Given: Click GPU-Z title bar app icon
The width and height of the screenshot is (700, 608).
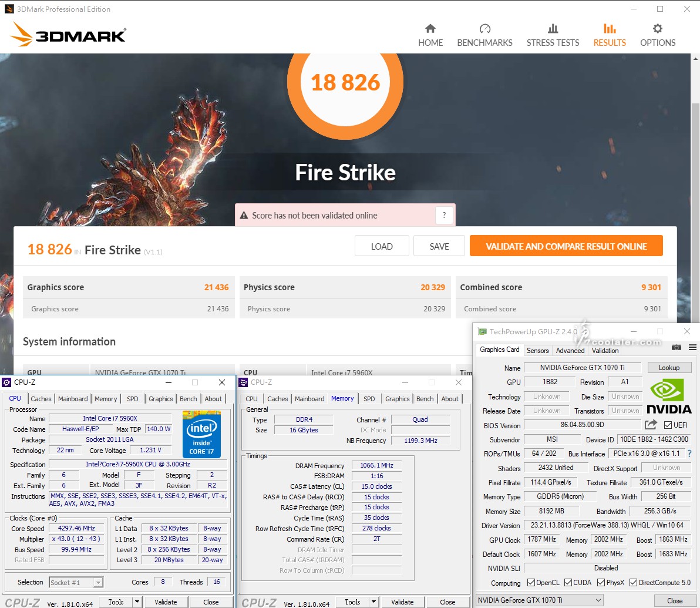Looking at the screenshot, I should (x=482, y=331).
